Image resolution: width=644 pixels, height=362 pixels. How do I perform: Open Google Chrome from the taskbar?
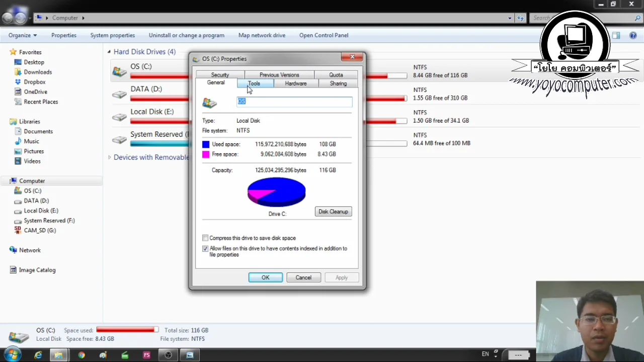82,355
